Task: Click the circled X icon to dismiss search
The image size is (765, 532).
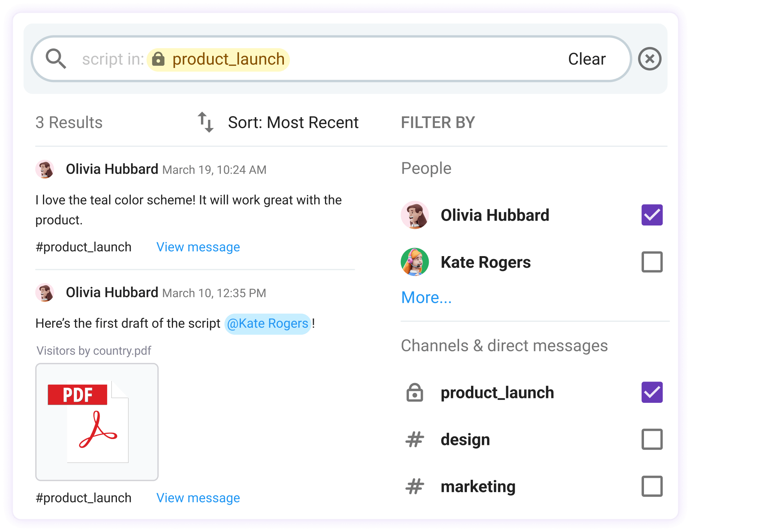Action: 650,59
